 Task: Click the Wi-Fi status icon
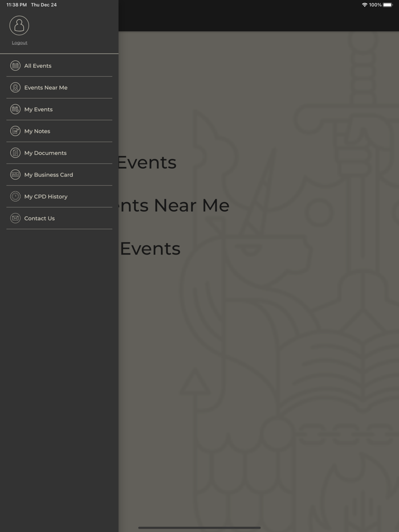point(366,5)
